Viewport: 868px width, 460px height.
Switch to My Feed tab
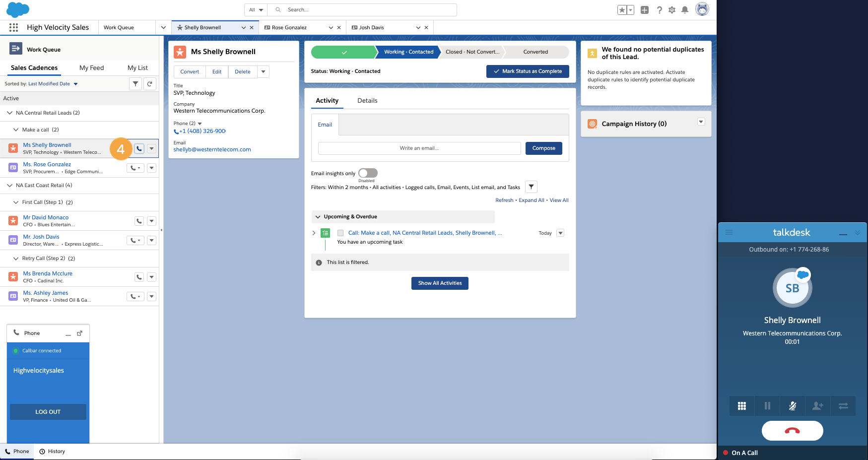92,68
